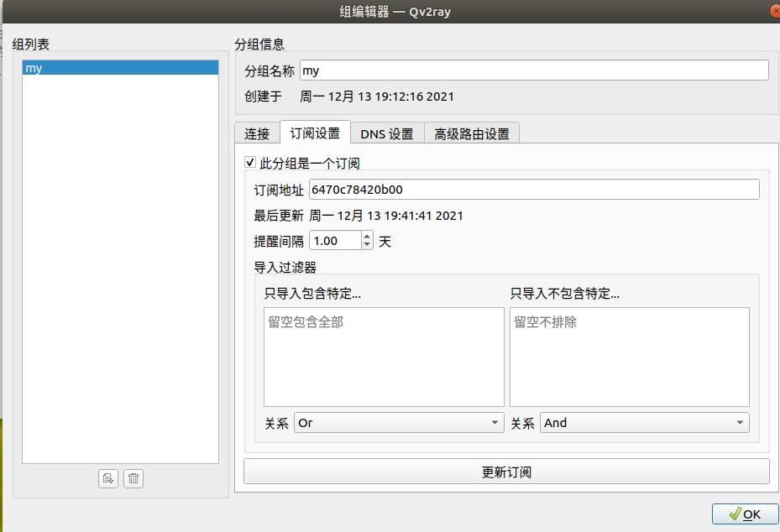Open the And relation dropdown

[x=645, y=423]
